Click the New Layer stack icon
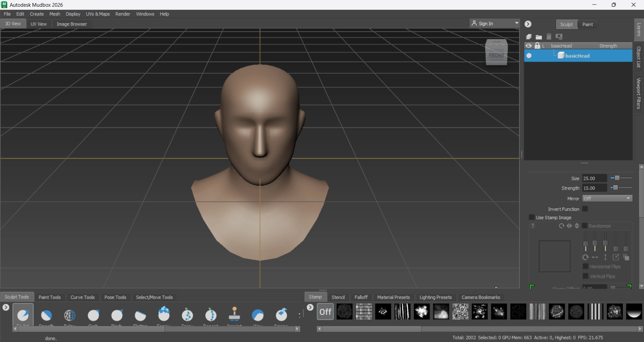 529,37
